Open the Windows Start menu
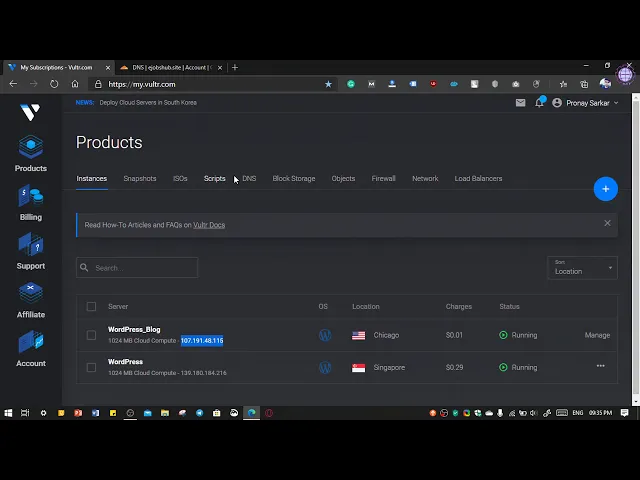 click(8, 413)
